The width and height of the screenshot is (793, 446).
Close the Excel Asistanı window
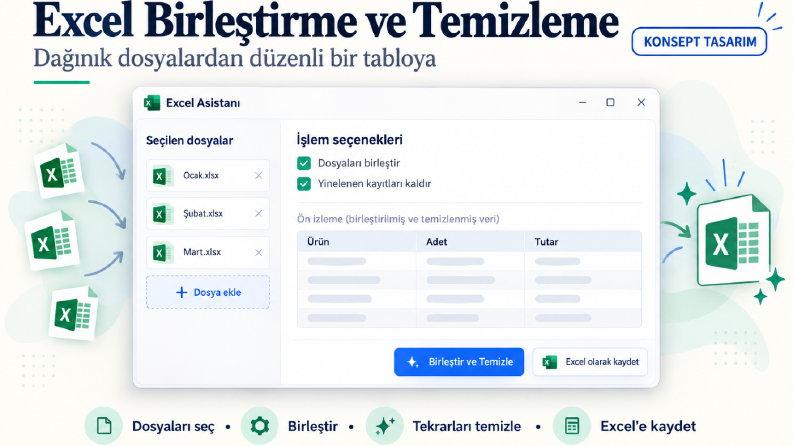(641, 102)
